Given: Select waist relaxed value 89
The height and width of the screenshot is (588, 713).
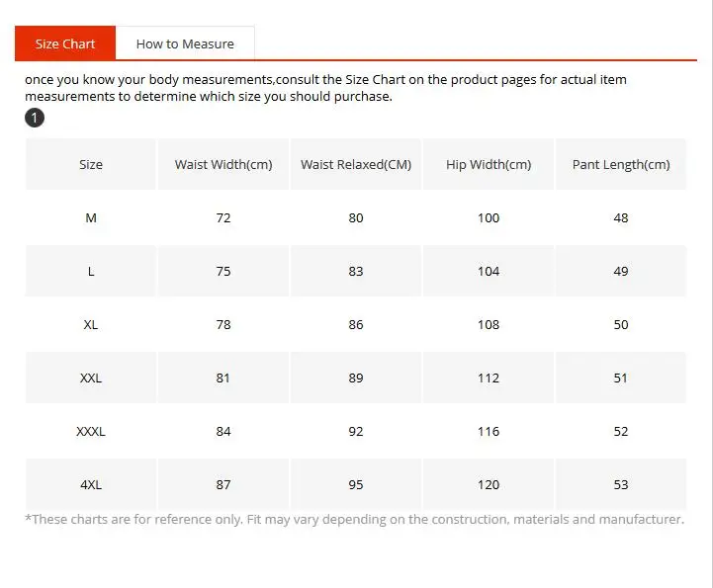Looking at the screenshot, I should [x=356, y=378].
